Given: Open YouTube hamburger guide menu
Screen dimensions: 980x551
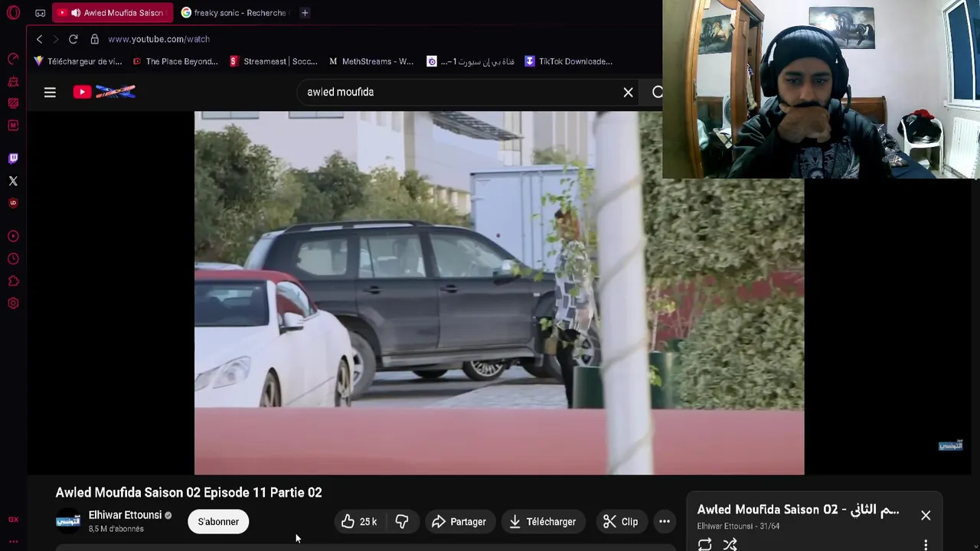Looking at the screenshot, I should [x=50, y=92].
